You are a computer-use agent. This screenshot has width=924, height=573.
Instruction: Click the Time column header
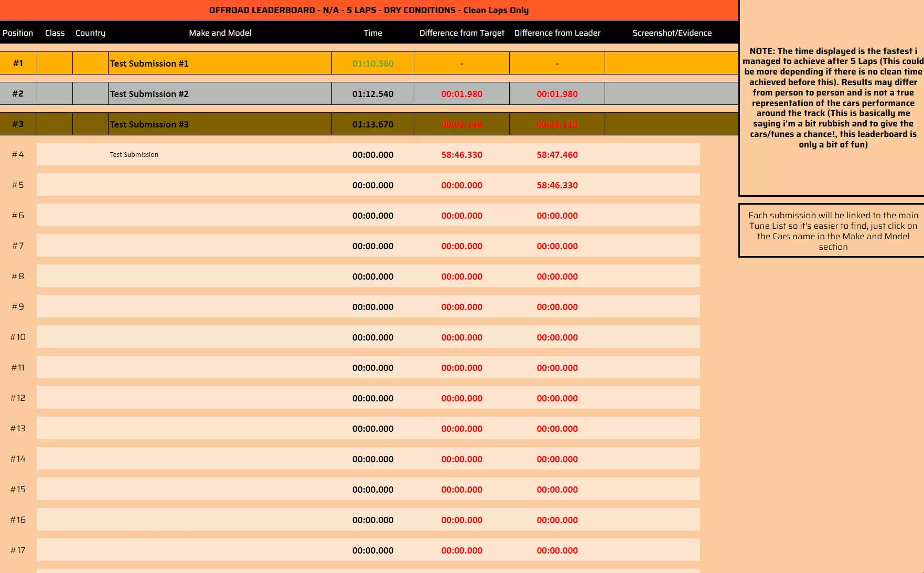click(x=373, y=33)
